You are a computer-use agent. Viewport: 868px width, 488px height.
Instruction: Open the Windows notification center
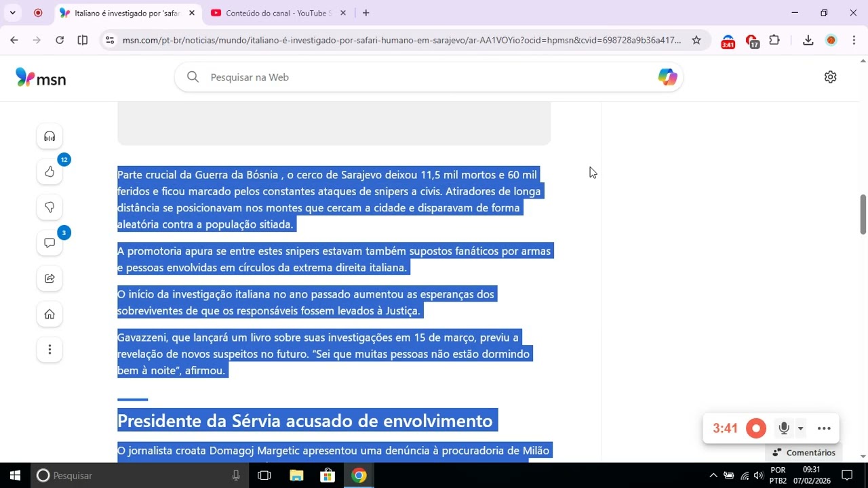tap(847, 475)
